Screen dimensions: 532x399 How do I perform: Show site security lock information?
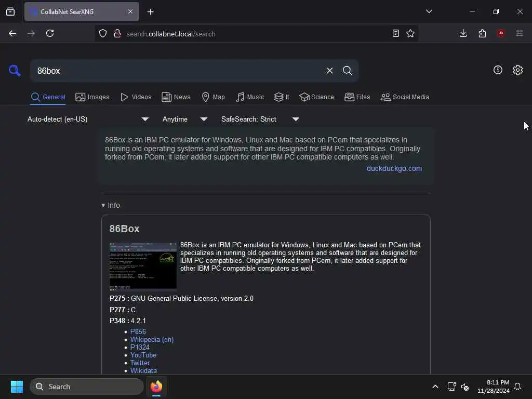click(x=117, y=33)
